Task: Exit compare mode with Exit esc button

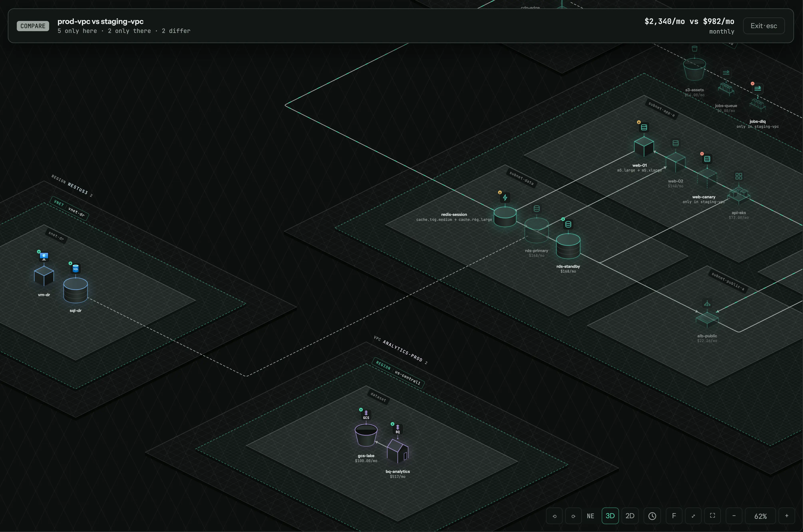Action: coord(764,26)
